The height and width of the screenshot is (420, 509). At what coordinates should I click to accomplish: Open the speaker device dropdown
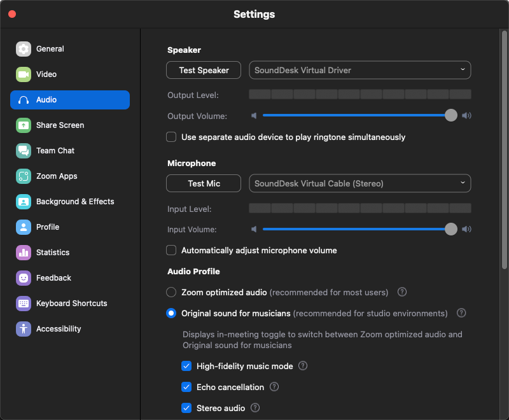coord(359,70)
